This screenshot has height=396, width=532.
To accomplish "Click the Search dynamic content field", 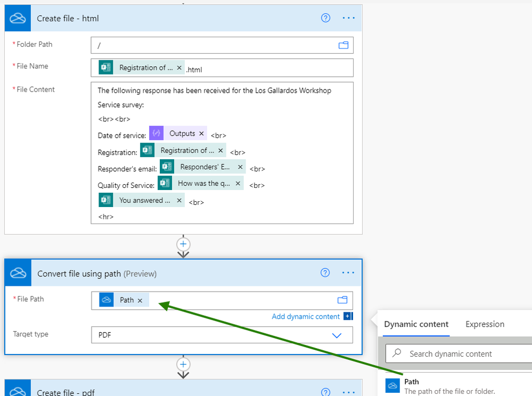I will point(459,353).
